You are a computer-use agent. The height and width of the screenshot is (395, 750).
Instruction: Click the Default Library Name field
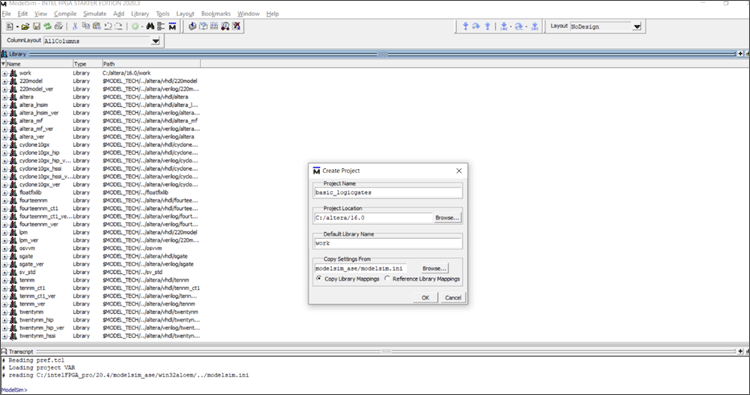[x=387, y=243]
